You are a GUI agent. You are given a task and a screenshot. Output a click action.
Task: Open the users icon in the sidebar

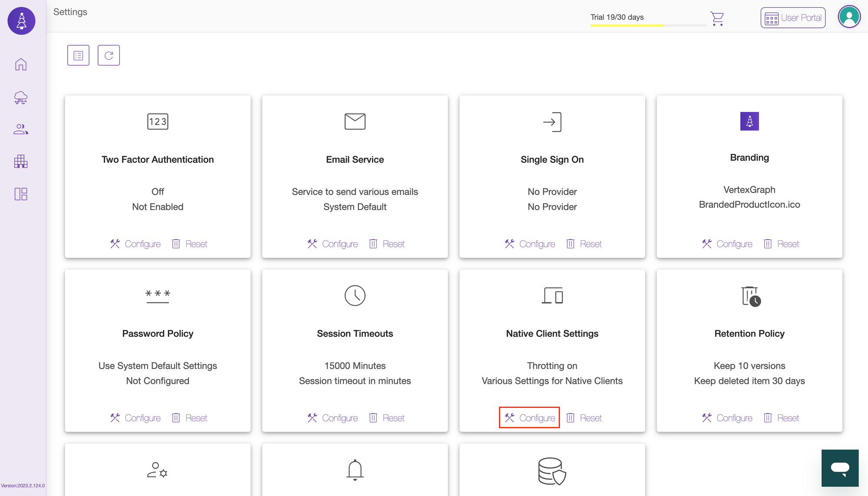click(x=20, y=129)
